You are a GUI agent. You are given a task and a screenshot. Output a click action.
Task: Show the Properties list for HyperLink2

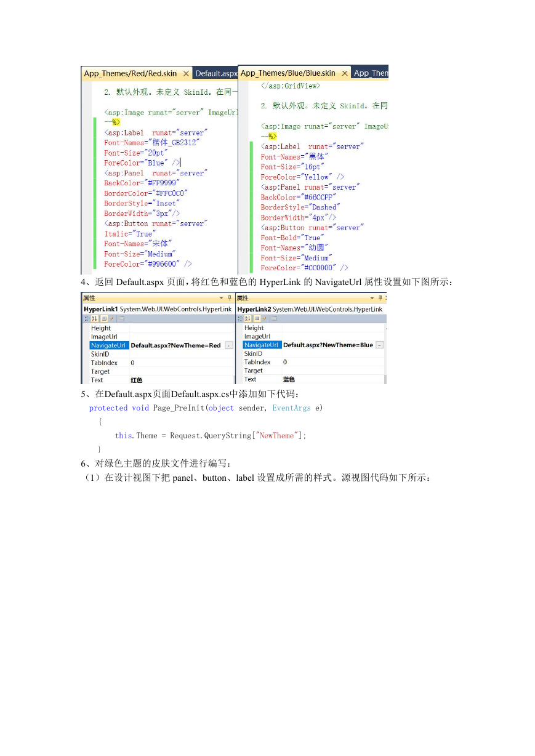coord(257,318)
